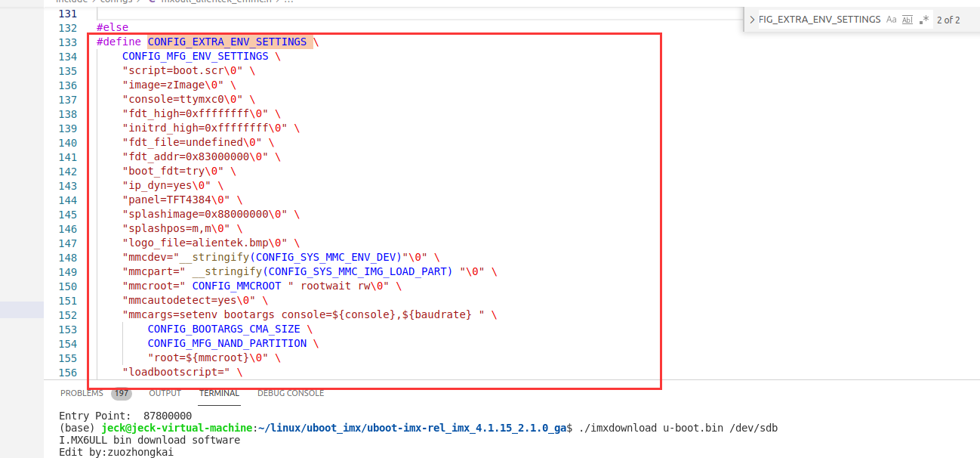980x458 pixels.
Task: Open the PROBLEMS panel tab
Action: (82, 393)
